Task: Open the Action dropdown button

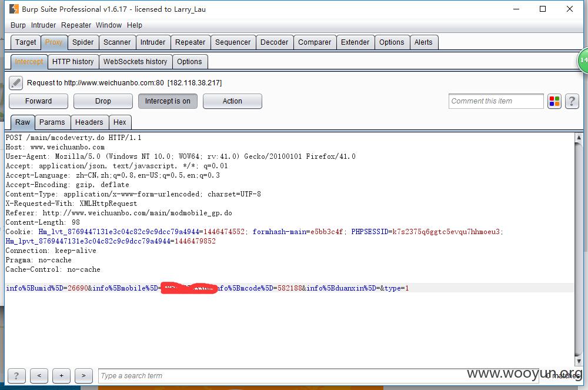Action: [x=232, y=101]
